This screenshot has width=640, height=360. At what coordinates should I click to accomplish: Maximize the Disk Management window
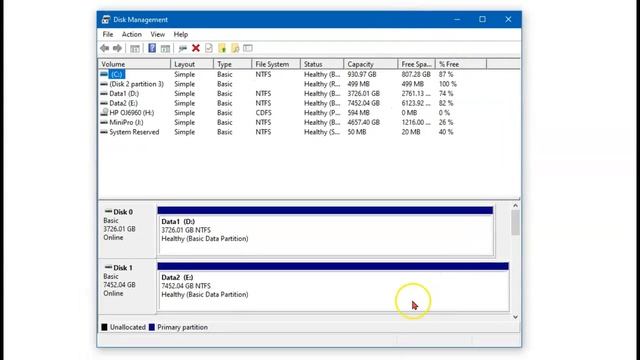[x=482, y=19]
